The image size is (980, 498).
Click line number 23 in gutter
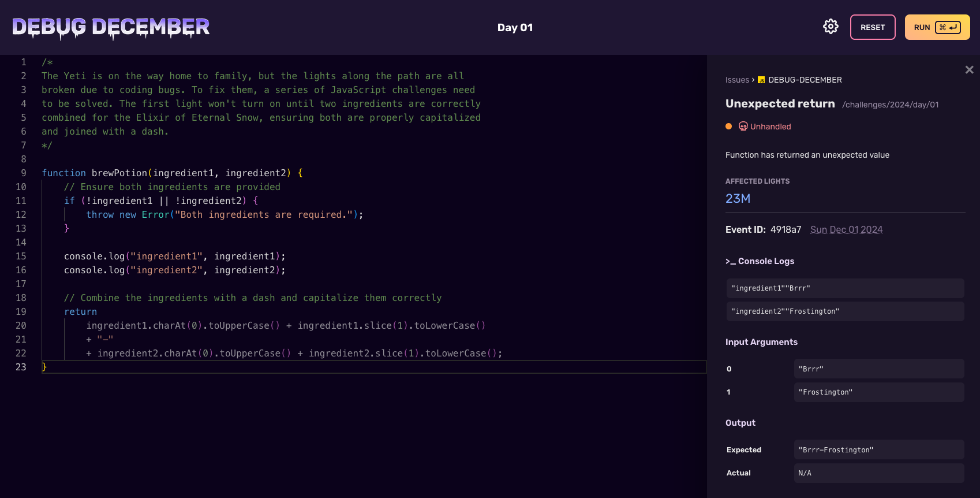point(21,367)
